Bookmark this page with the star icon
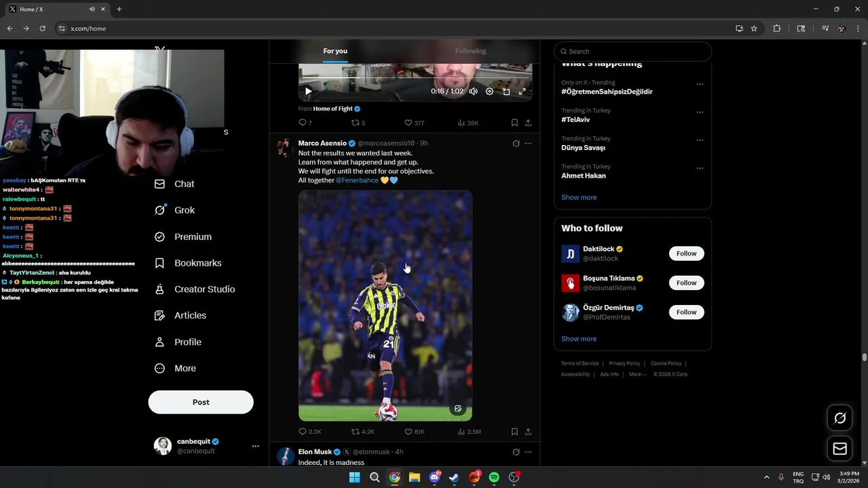 click(x=754, y=28)
